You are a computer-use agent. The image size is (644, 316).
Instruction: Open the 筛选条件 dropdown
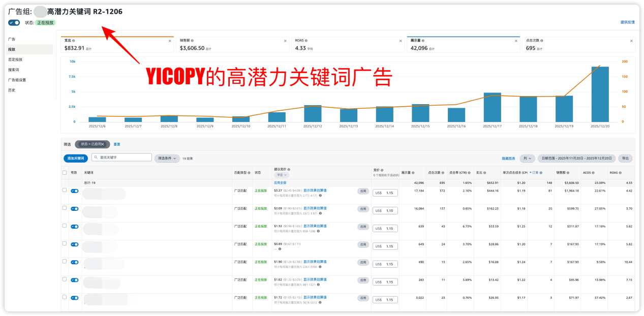167,158
